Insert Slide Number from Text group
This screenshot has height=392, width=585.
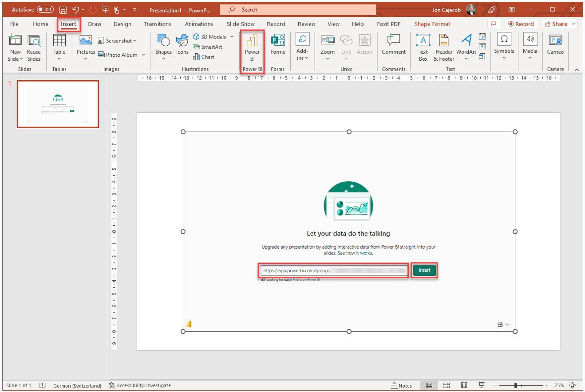coord(482,47)
